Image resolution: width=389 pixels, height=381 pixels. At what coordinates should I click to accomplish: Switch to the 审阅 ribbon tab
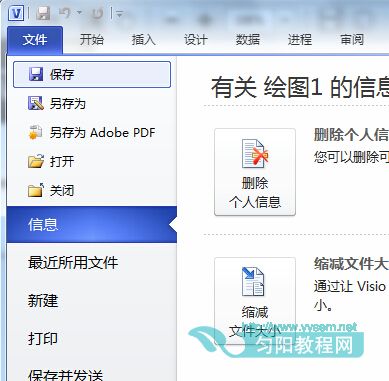(352, 40)
